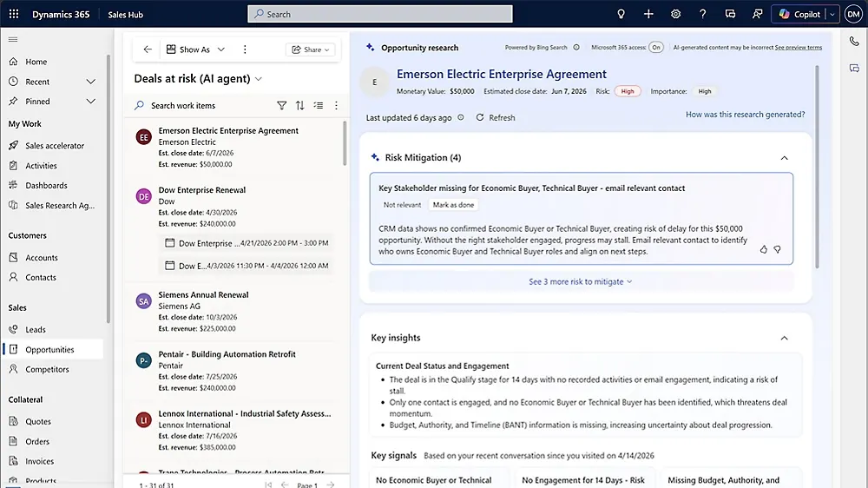Open the Dynamics 365 app launcher waffle

point(14,15)
